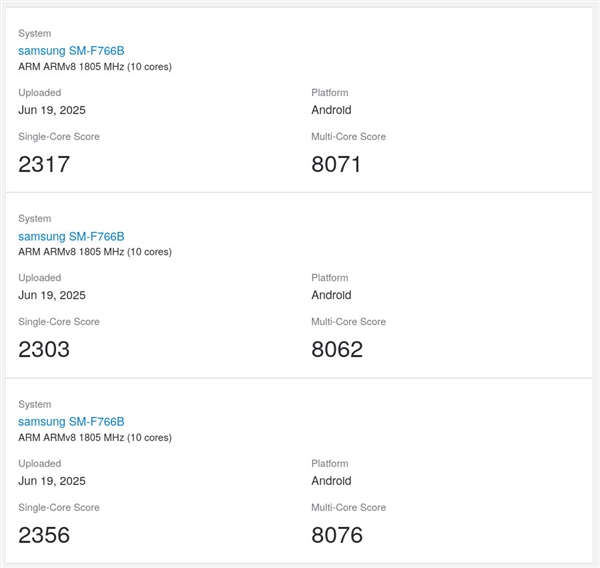Click the Jun 19, 2025 date above score 2303
Viewport: 600px width, 568px height.
[x=52, y=295]
